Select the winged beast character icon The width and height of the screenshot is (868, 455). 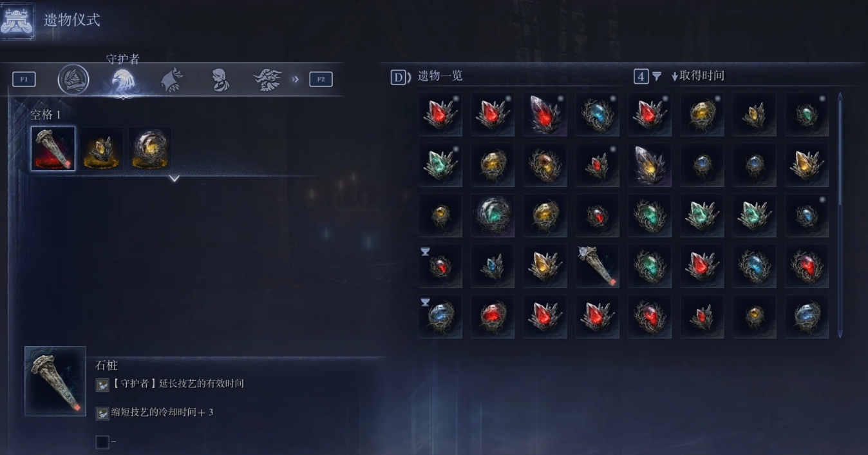[x=267, y=80]
